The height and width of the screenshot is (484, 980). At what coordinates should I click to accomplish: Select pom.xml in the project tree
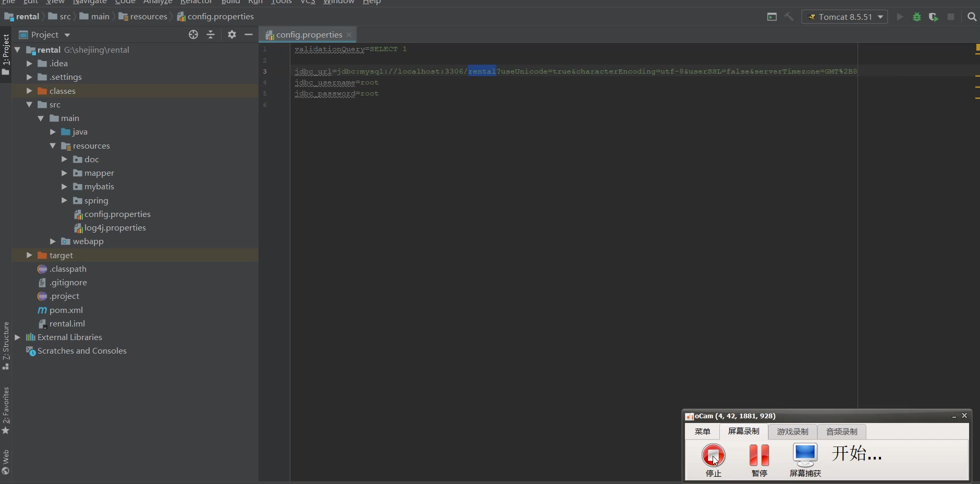66,310
